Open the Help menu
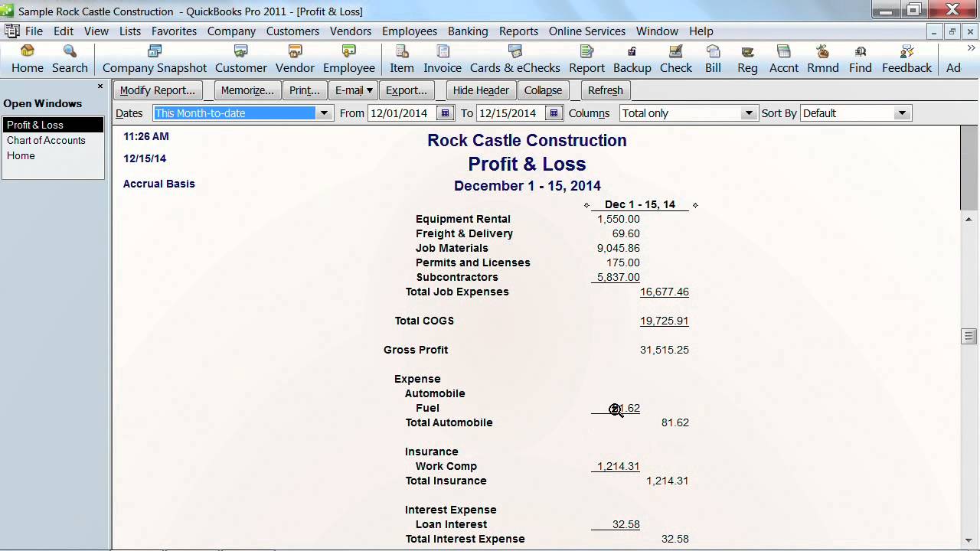 701,31
